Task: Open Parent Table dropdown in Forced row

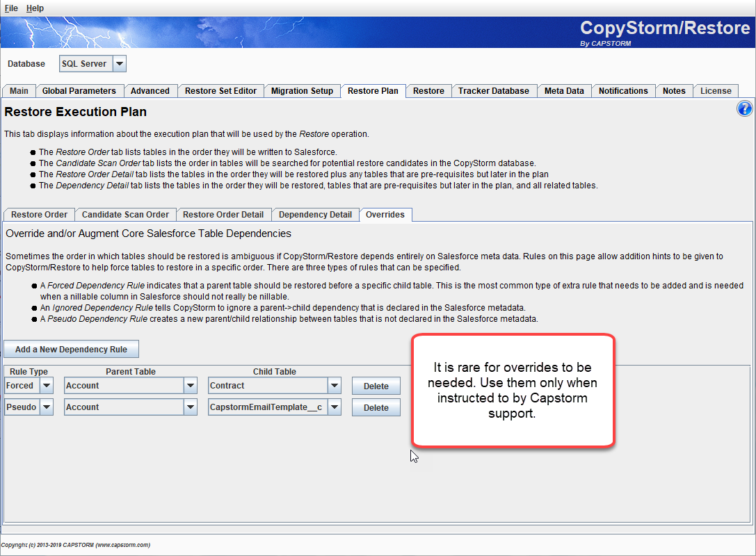Action: coord(191,386)
